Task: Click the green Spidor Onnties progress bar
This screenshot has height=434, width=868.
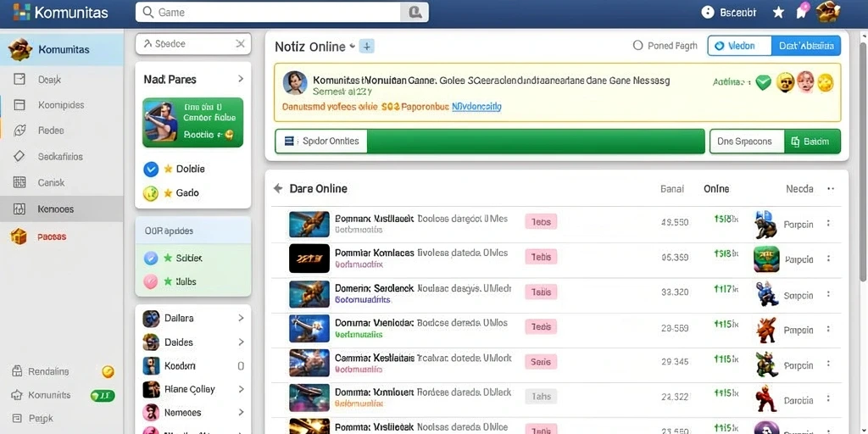Action: (x=490, y=142)
